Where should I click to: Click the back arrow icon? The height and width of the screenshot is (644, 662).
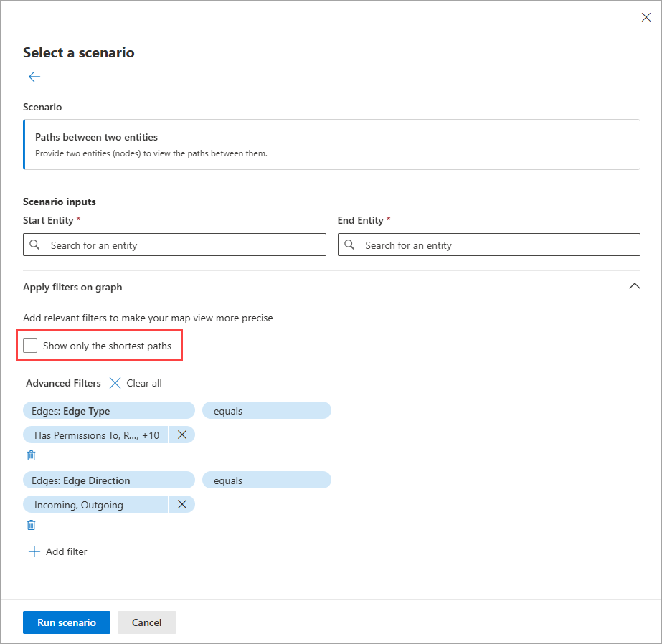tap(34, 77)
